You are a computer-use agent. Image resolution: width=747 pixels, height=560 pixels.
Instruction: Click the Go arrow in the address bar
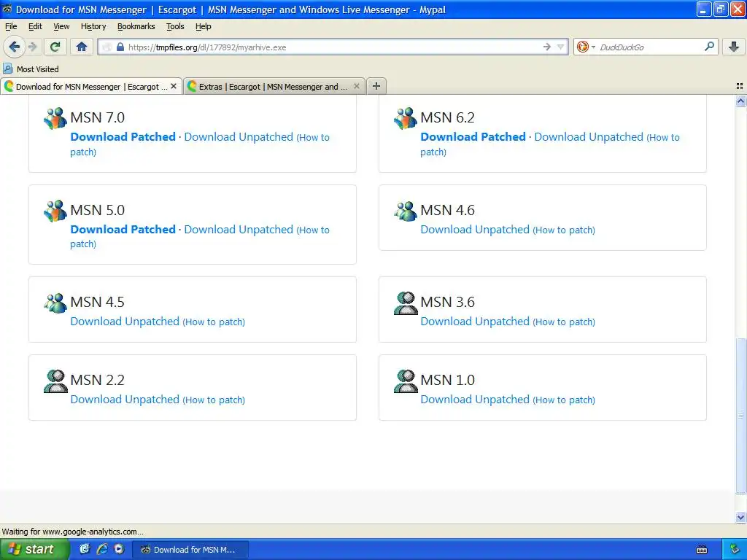(547, 47)
